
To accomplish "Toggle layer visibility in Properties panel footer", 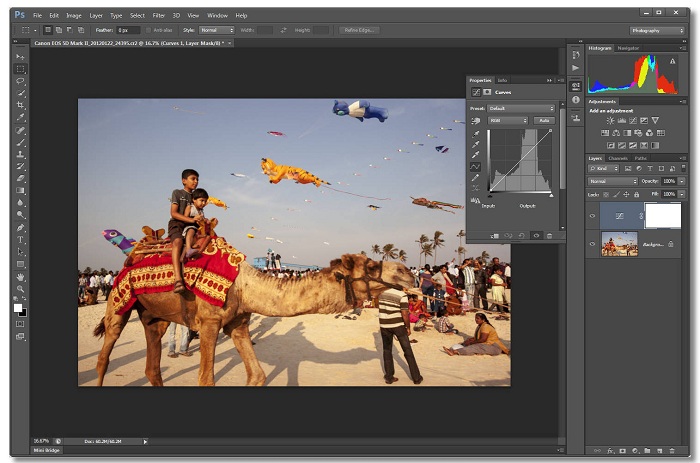I will click(x=536, y=236).
